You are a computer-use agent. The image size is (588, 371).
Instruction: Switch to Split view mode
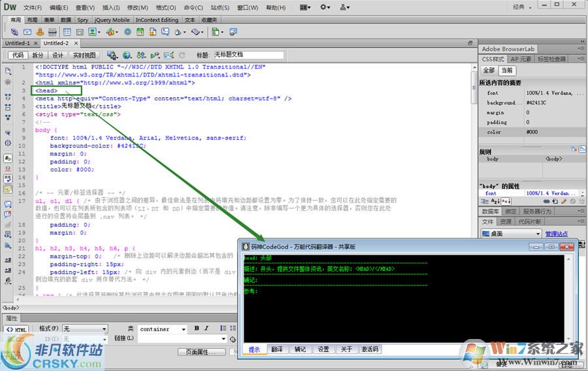click(38, 56)
